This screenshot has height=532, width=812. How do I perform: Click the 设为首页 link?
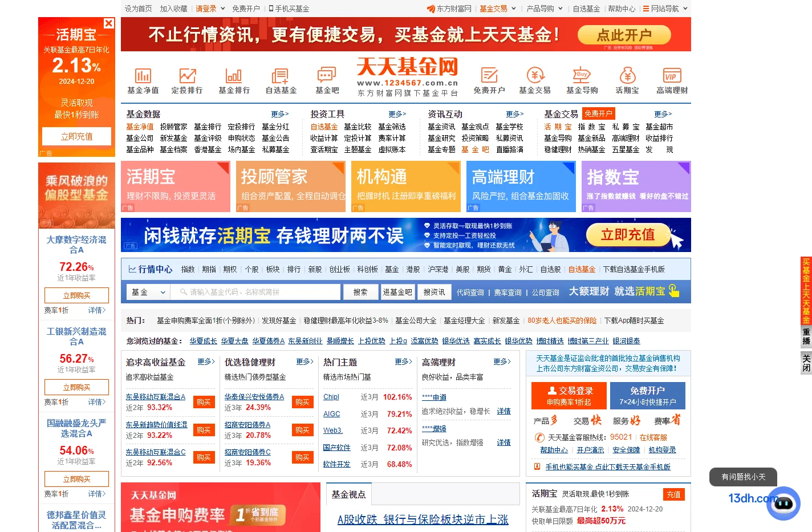(x=139, y=9)
